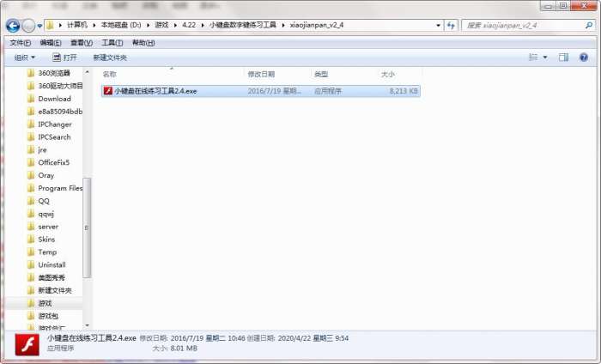This screenshot has height=364, width=601.
Task: Open the 编辑(E) menu
Action: coord(51,43)
